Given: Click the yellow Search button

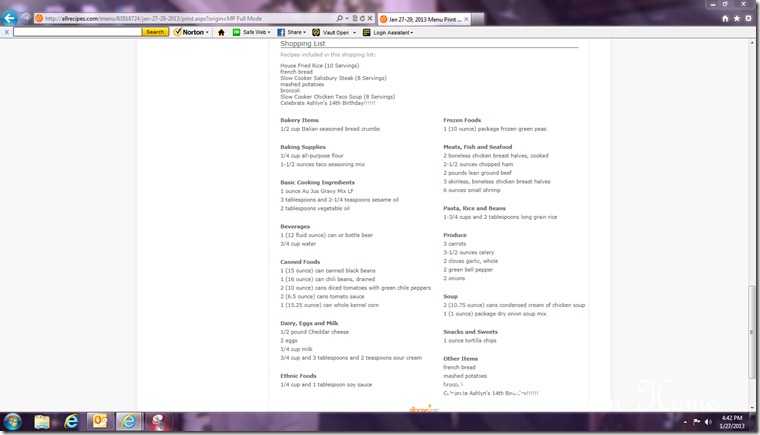Looking at the screenshot, I should (155, 32).
